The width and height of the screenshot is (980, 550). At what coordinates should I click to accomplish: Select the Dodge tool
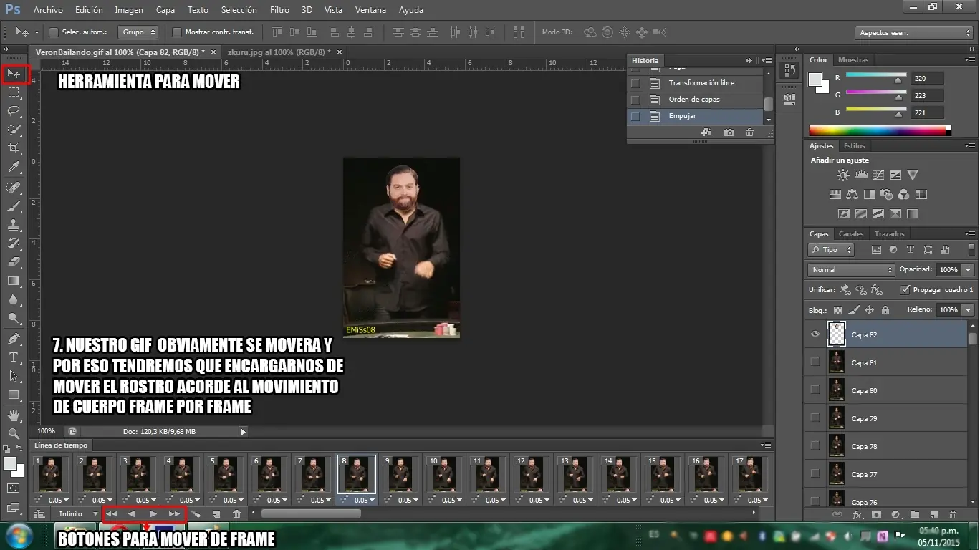[x=14, y=318]
